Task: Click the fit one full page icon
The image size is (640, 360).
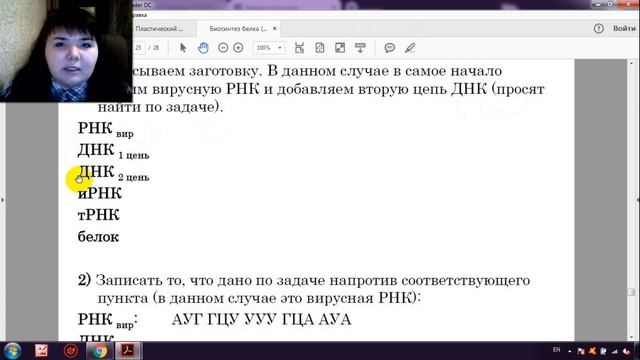Action: pos(320,48)
